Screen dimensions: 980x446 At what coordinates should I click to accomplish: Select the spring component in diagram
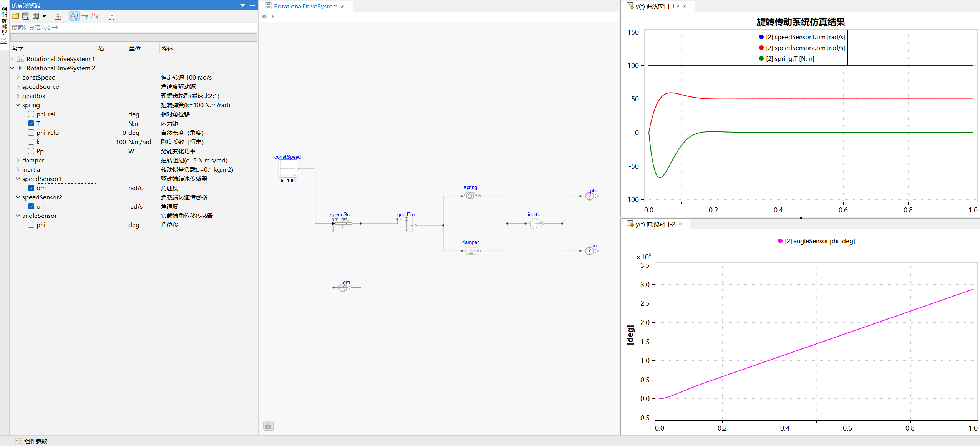[x=471, y=196]
